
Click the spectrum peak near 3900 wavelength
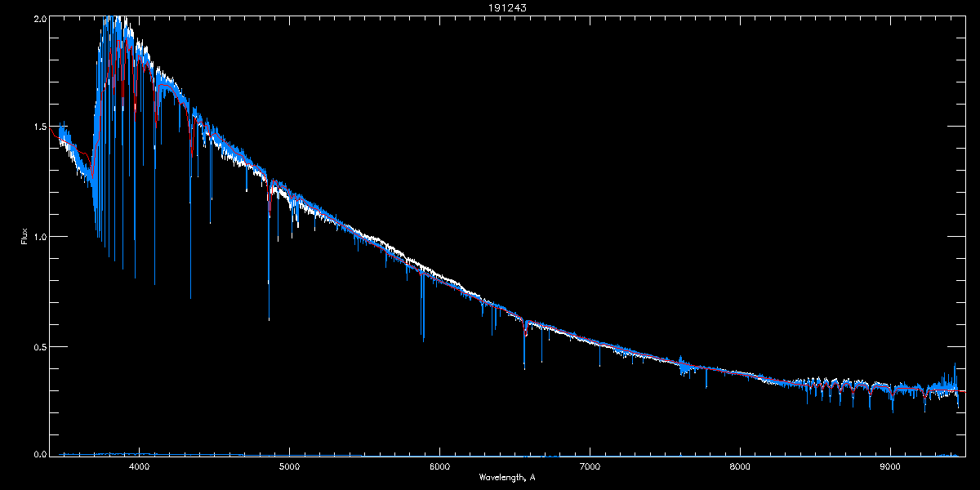pos(118,24)
